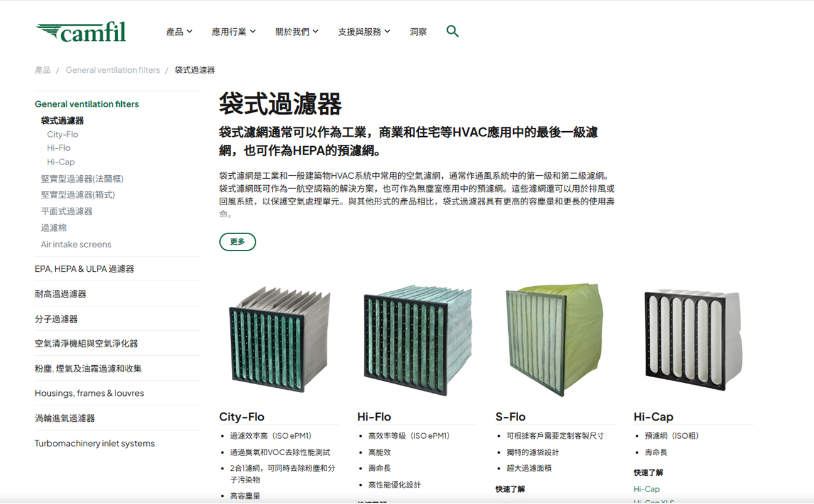Click the 更多 button
The width and height of the screenshot is (814, 504).
[237, 242]
